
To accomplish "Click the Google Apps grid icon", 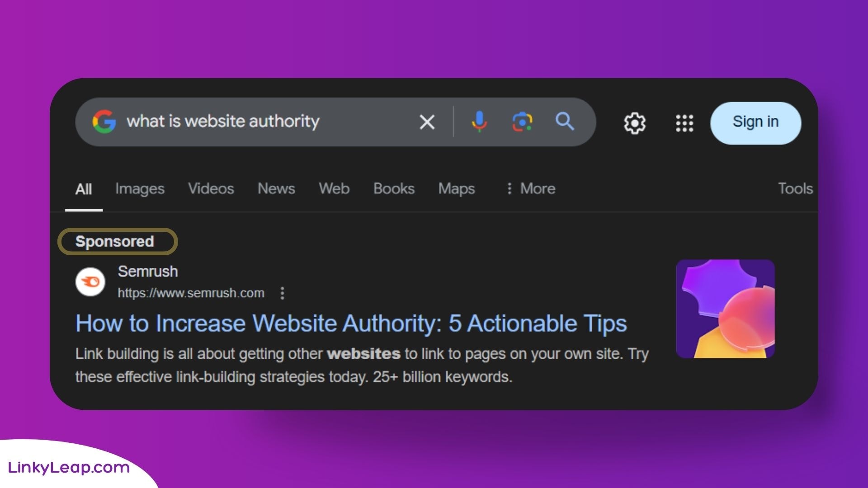I will [x=684, y=122].
